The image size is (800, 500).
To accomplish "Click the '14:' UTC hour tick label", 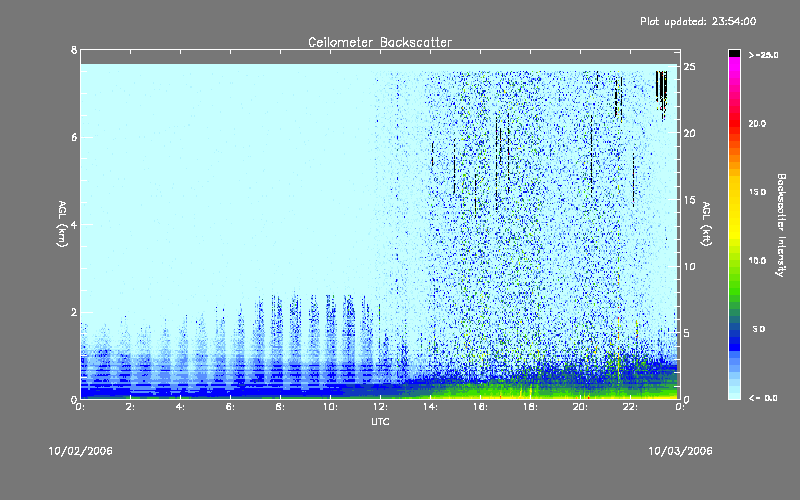I will (x=431, y=407).
